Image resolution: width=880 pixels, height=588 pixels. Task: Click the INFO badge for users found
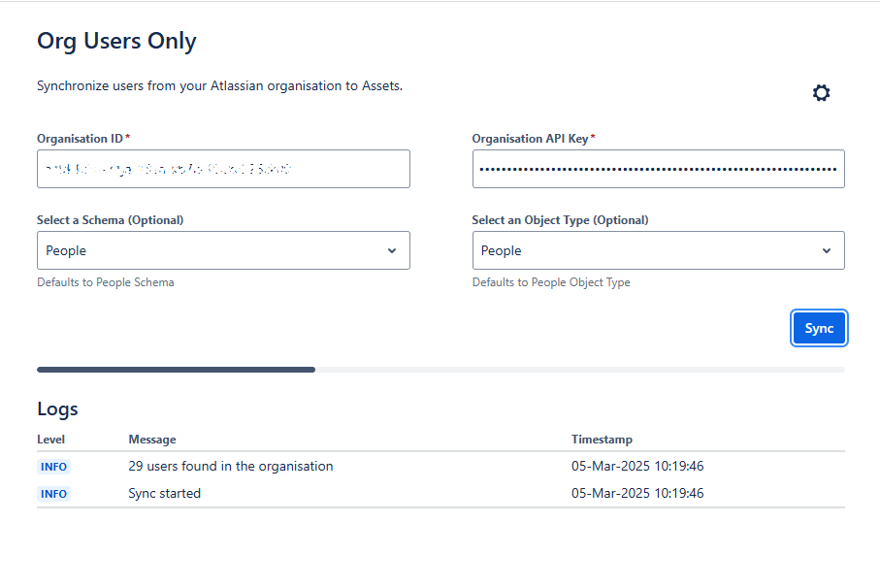tap(54, 467)
